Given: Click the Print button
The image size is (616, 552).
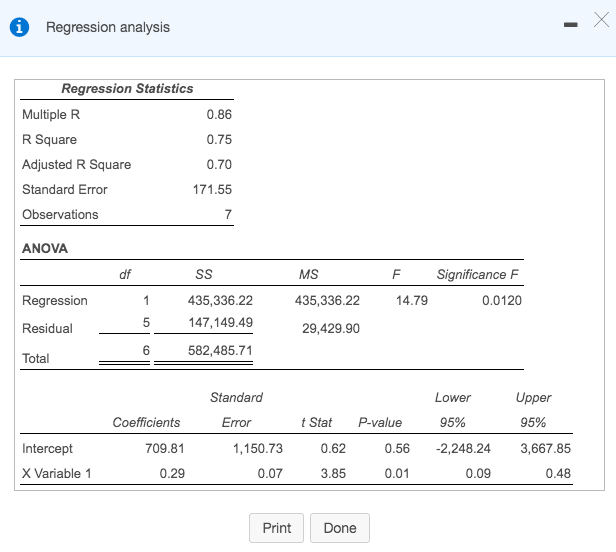Looking at the screenshot, I should pyautogui.click(x=277, y=528).
